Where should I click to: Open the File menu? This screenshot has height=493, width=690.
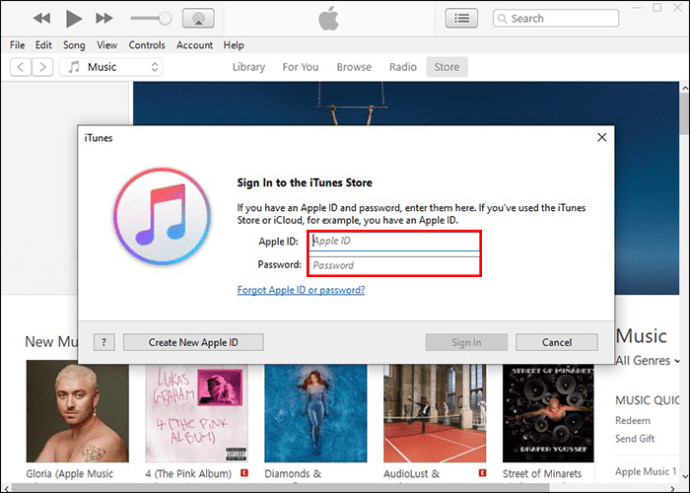[x=17, y=45]
